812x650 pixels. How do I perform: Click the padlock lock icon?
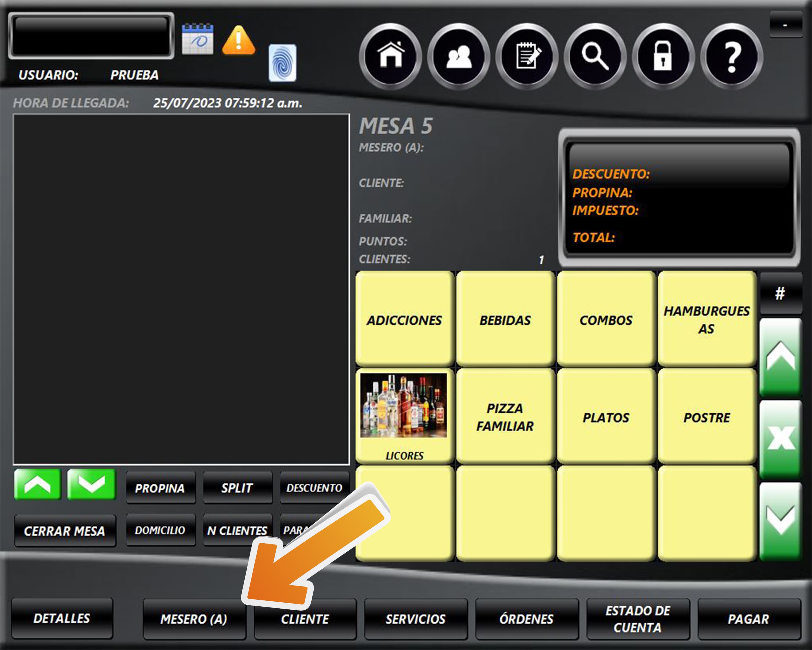pyautogui.click(x=663, y=56)
